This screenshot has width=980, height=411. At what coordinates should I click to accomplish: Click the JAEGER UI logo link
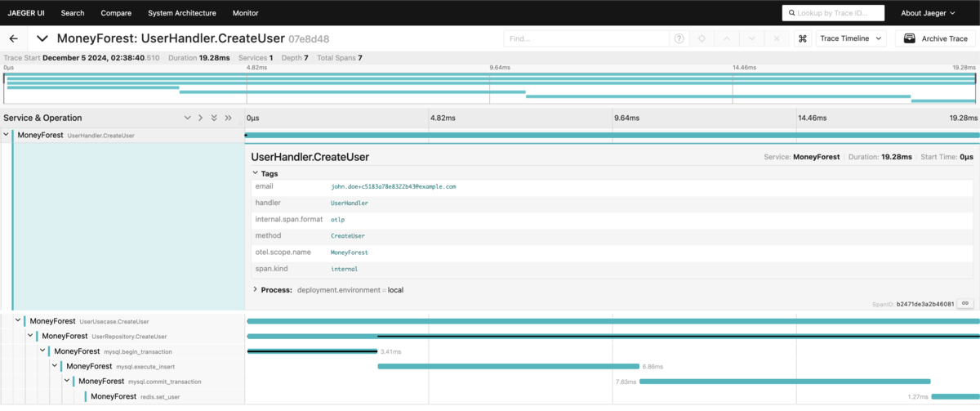(x=27, y=13)
